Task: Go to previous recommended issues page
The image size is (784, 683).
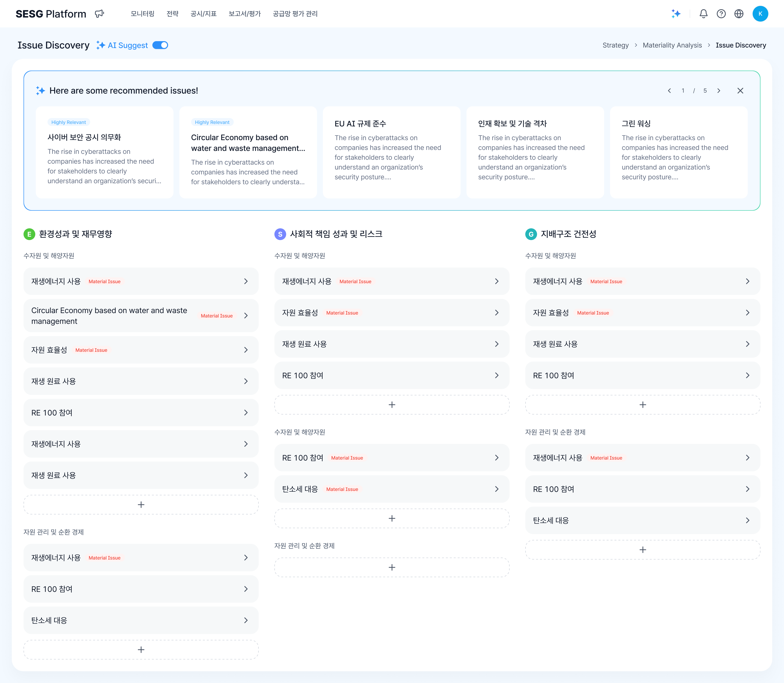Action: (669, 91)
